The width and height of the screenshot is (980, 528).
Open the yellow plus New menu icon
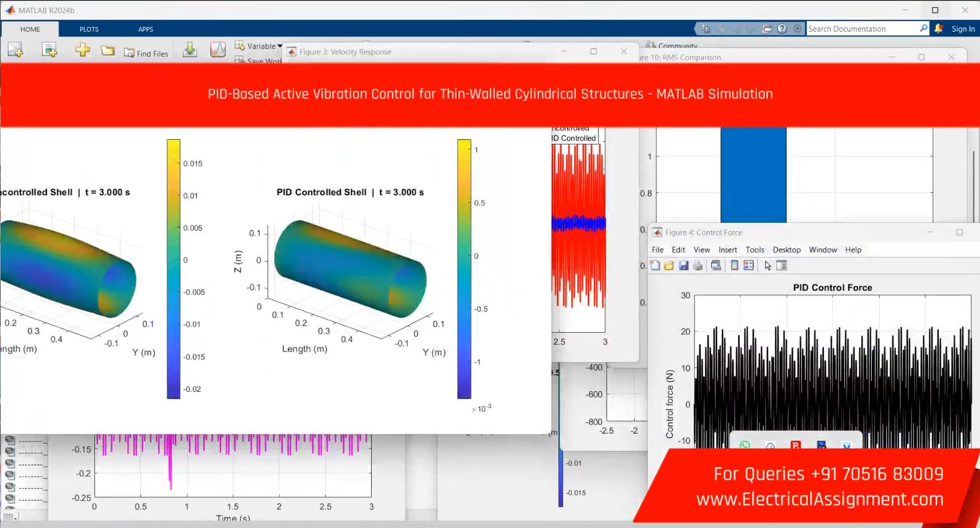pyautogui.click(x=82, y=50)
